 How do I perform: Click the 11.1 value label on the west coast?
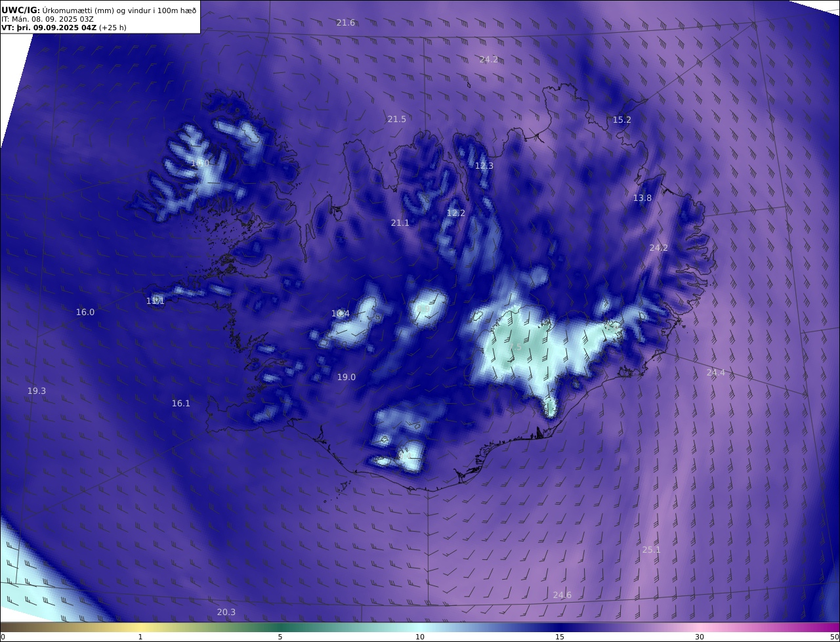[155, 301]
